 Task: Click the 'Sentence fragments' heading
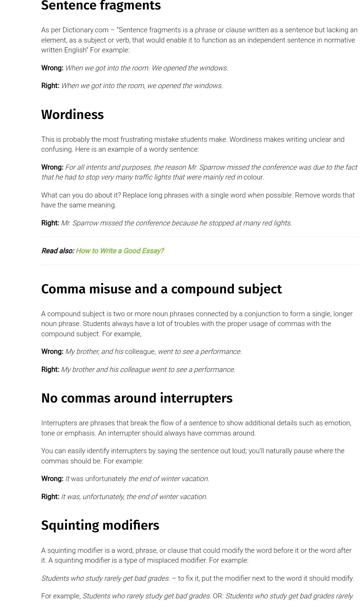tap(101, 5)
